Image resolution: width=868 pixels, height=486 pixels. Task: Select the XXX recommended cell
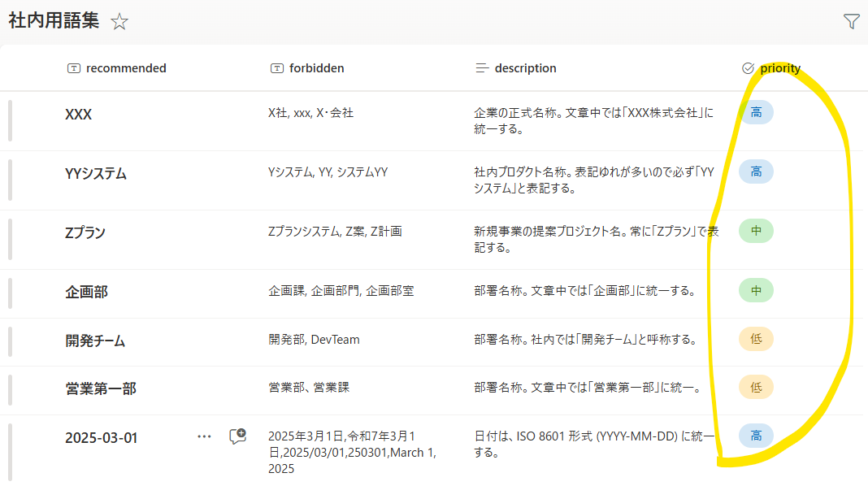point(79,115)
